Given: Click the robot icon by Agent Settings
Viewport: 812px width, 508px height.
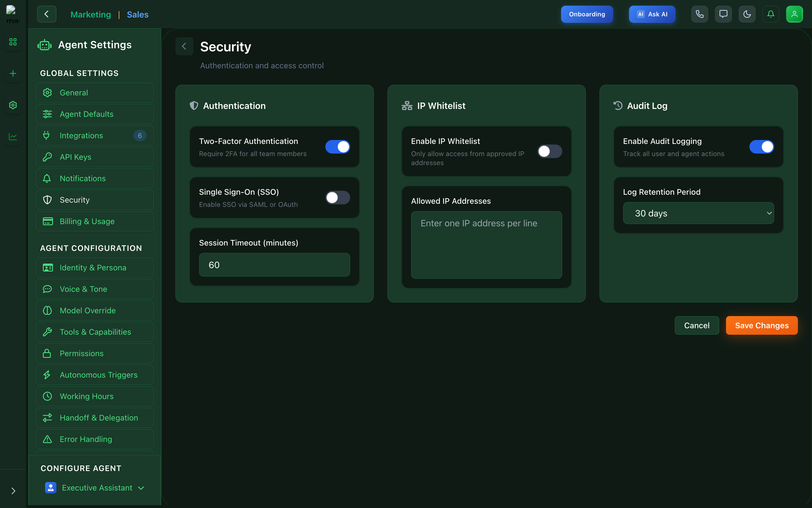Looking at the screenshot, I should point(44,45).
